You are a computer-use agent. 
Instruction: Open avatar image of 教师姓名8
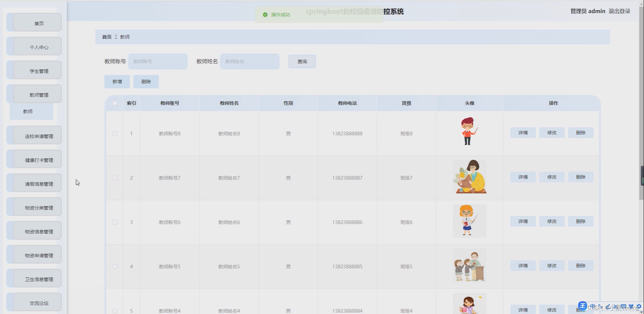[x=469, y=132]
